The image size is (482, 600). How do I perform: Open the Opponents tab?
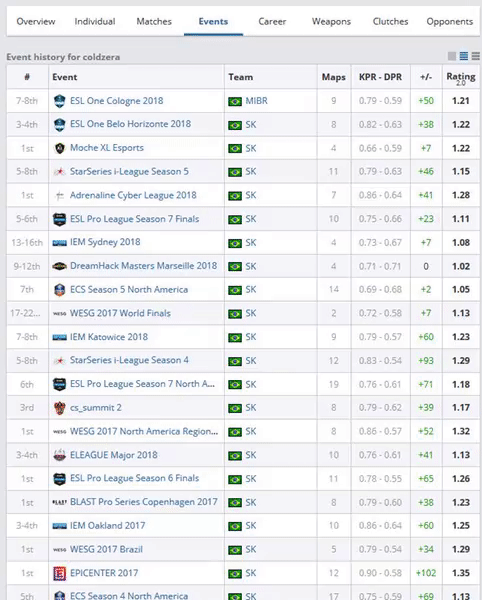click(449, 21)
